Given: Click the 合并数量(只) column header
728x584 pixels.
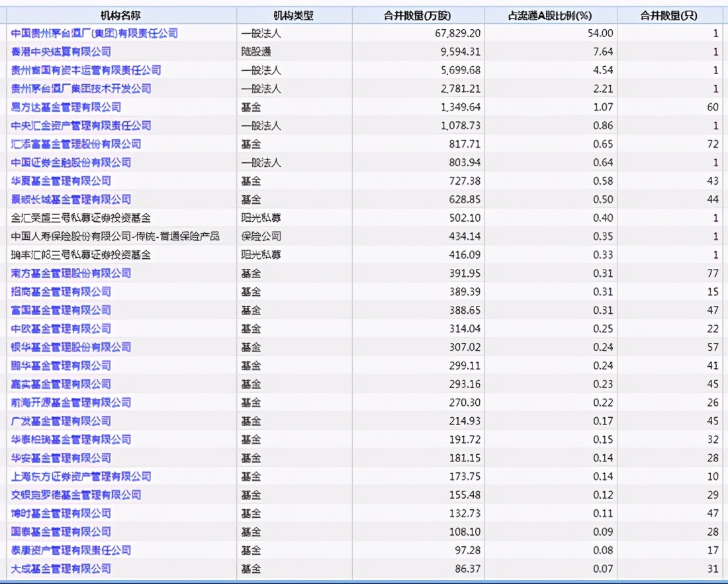Looking at the screenshot, I should pos(669,16).
